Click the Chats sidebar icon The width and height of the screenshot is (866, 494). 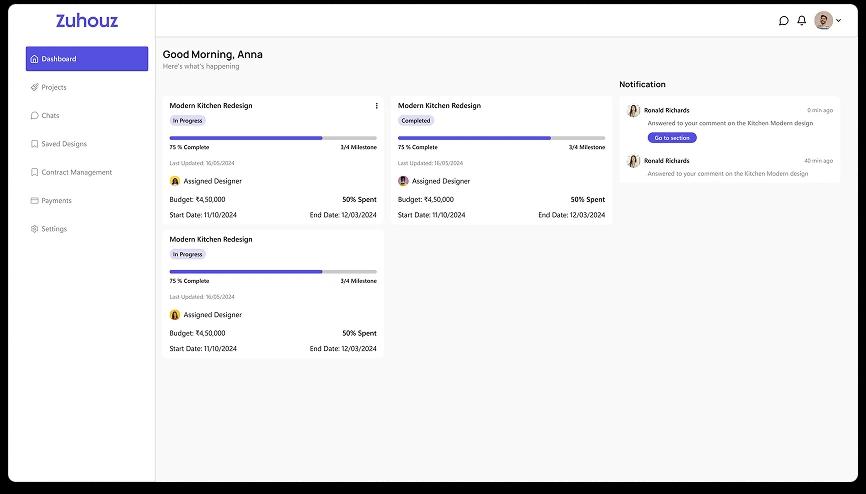(35, 116)
